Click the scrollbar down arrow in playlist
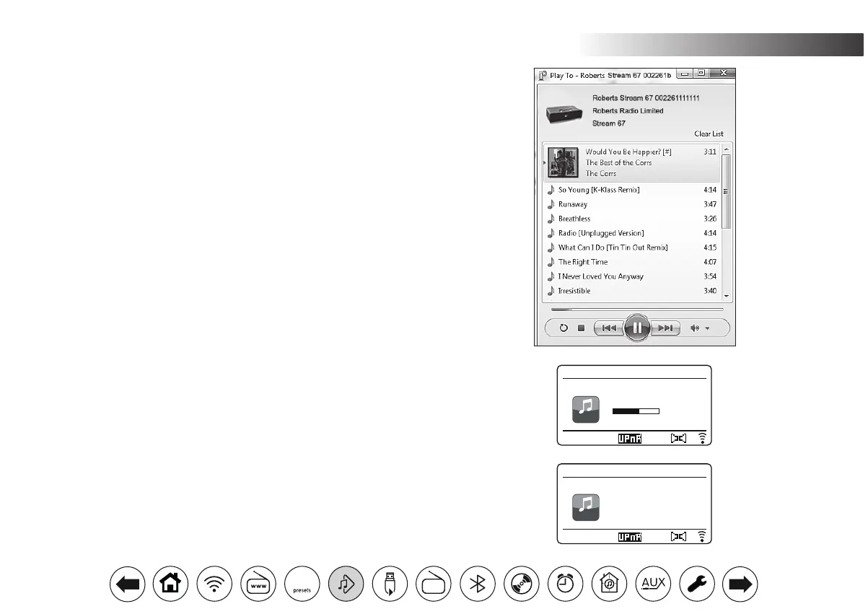The height and width of the screenshot is (614, 868). [727, 296]
